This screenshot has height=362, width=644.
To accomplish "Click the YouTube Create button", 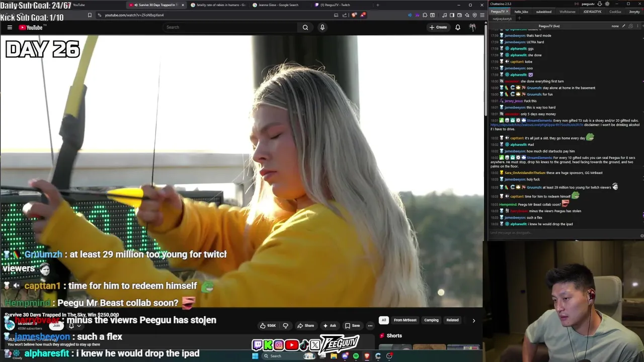I will pos(438,27).
